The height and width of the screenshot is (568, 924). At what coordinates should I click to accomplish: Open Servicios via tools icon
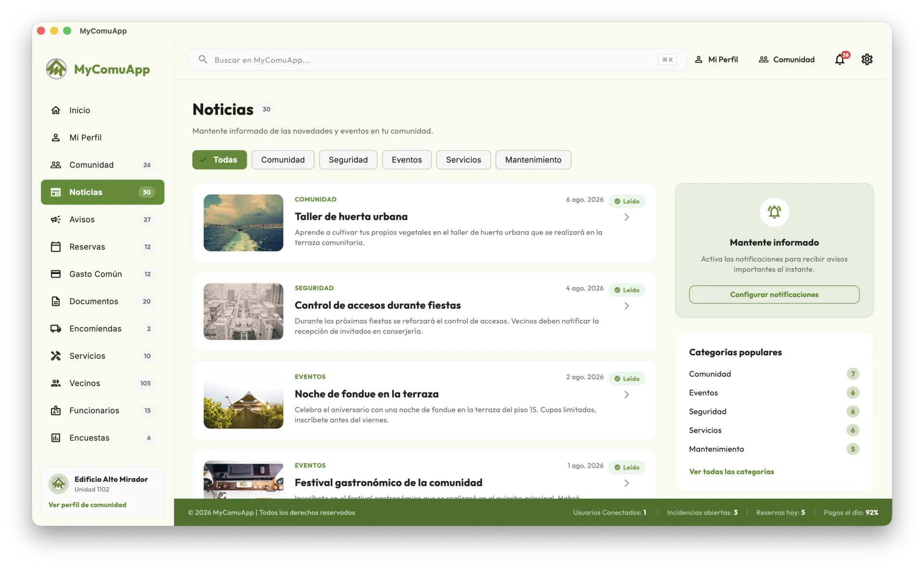click(56, 356)
